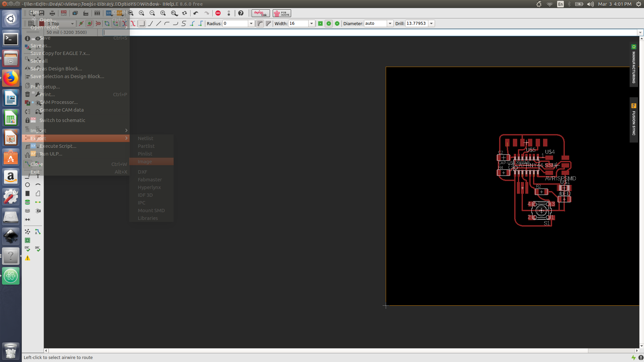Choose Mount SMD in Export submenu

coord(151,210)
